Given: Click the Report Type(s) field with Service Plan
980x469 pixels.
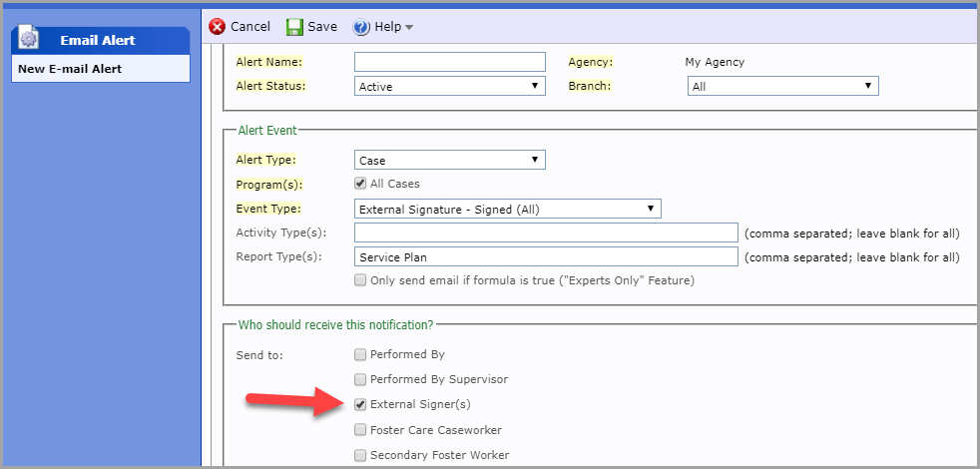Looking at the screenshot, I should pos(546,257).
